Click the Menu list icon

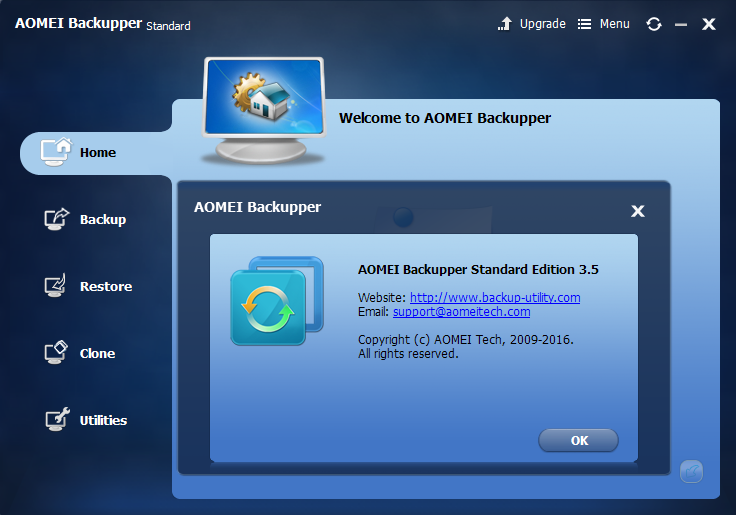tap(584, 24)
